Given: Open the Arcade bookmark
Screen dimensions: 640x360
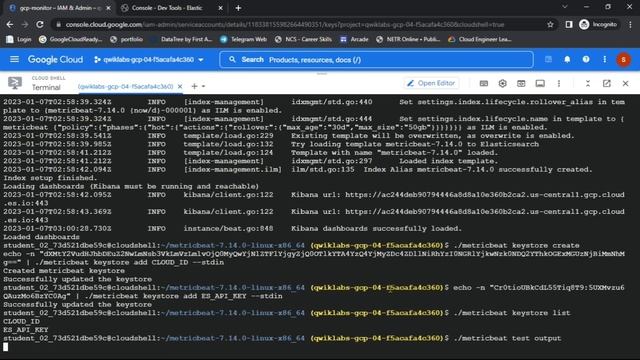Looking at the screenshot, I should click(x=354, y=39).
